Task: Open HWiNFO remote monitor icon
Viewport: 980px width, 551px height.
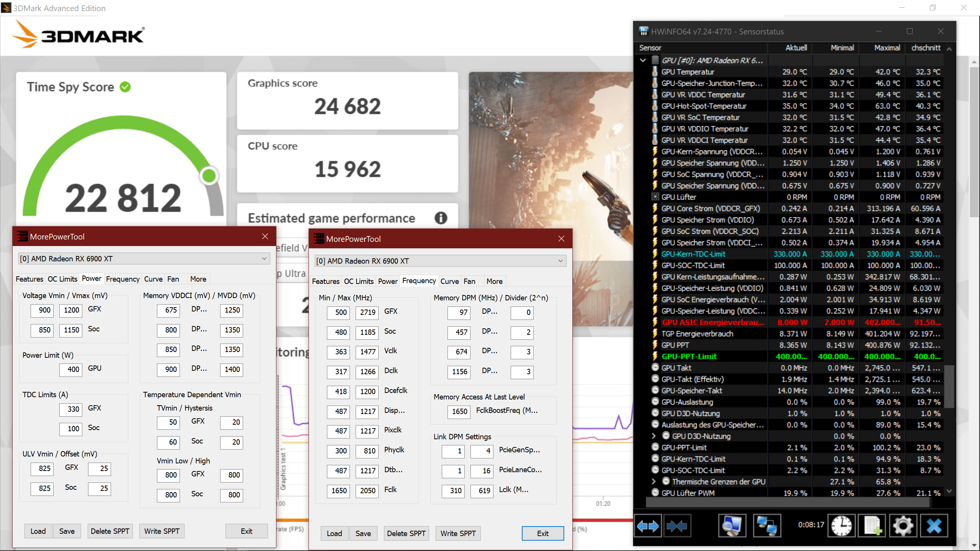Action: (x=732, y=525)
